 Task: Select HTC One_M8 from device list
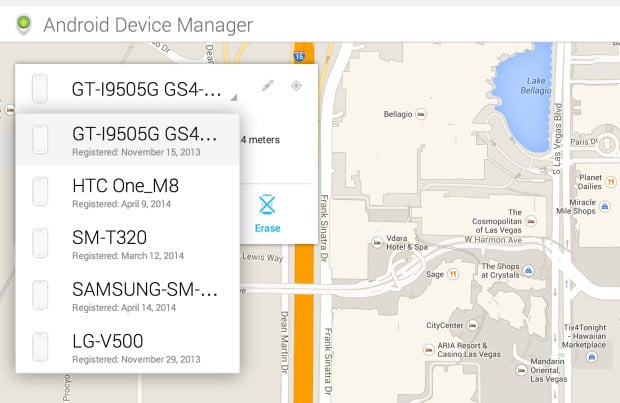(127, 192)
